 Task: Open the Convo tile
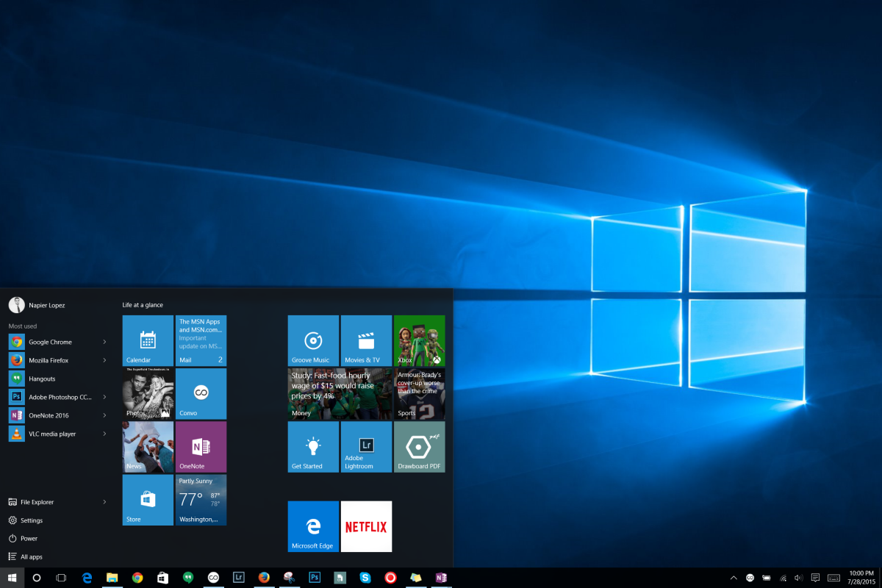(x=201, y=393)
